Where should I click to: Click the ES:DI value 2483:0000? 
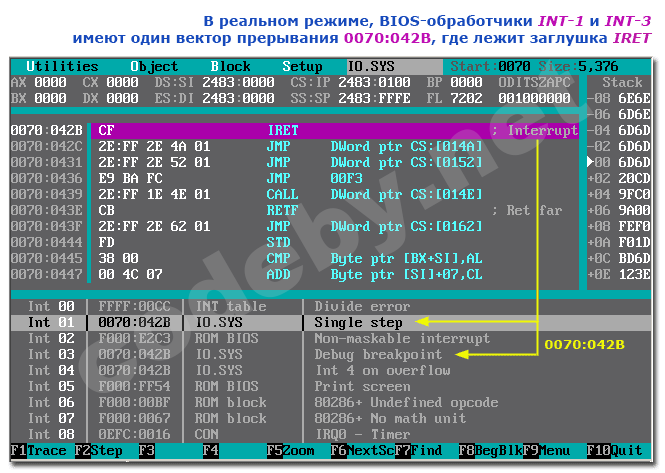(238, 98)
